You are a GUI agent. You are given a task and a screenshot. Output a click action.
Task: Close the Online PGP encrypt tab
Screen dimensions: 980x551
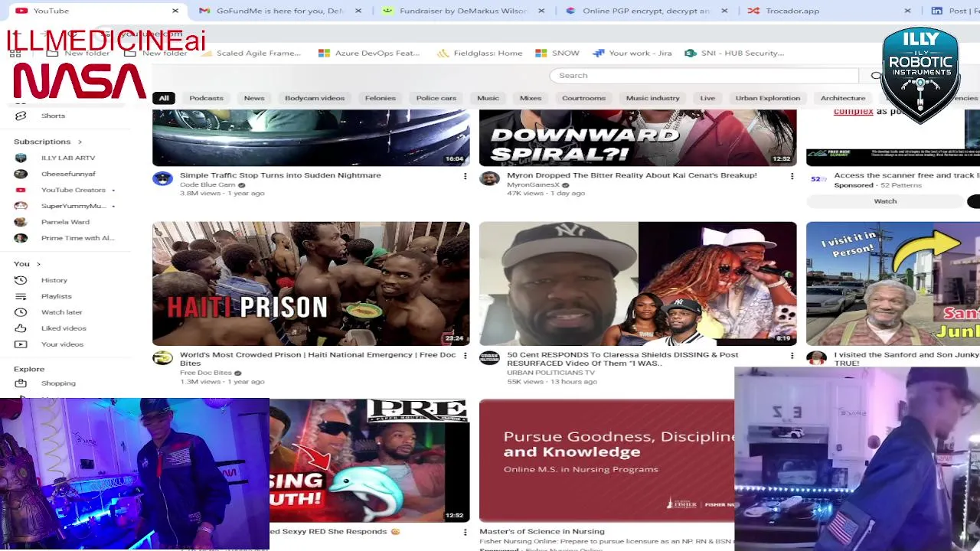click(724, 11)
